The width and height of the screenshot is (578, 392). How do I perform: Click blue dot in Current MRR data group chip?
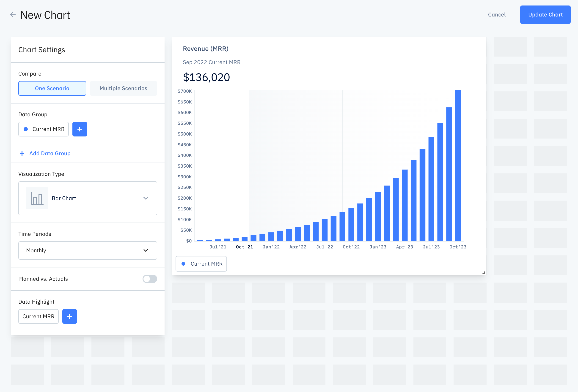pos(26,129)
